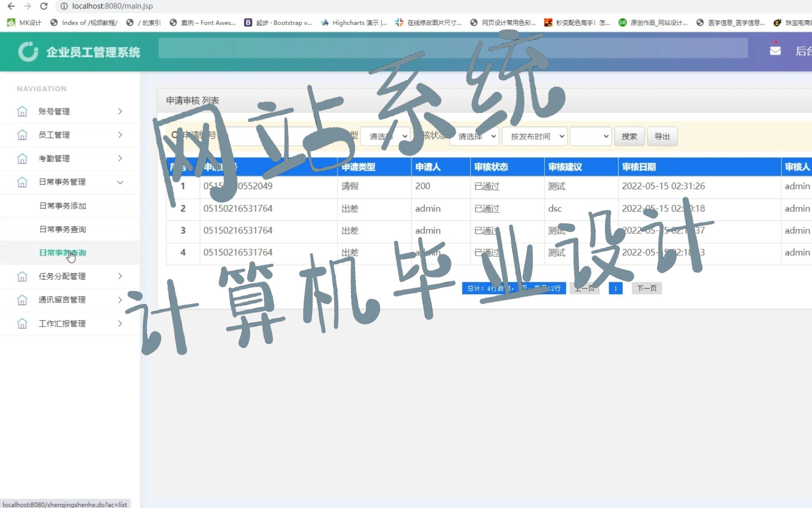This screenshot has height=508, width=812.
Task: Open 日常事务添加 submenu item
Action: tap(63, 206)
